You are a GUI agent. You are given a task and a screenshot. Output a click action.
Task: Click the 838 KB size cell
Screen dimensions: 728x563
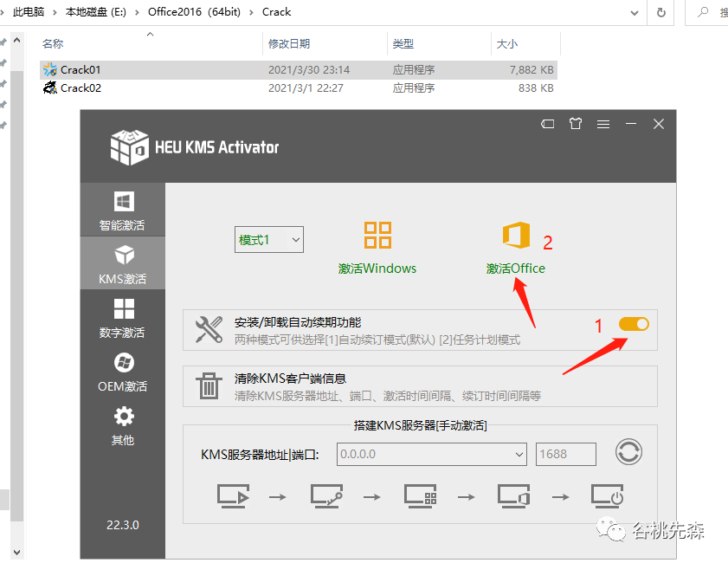(x=536, y=87)
